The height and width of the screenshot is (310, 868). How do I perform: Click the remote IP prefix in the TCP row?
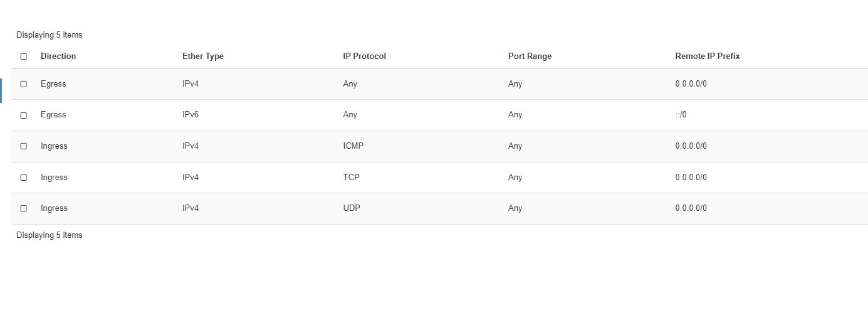click(x=691, y=178)
